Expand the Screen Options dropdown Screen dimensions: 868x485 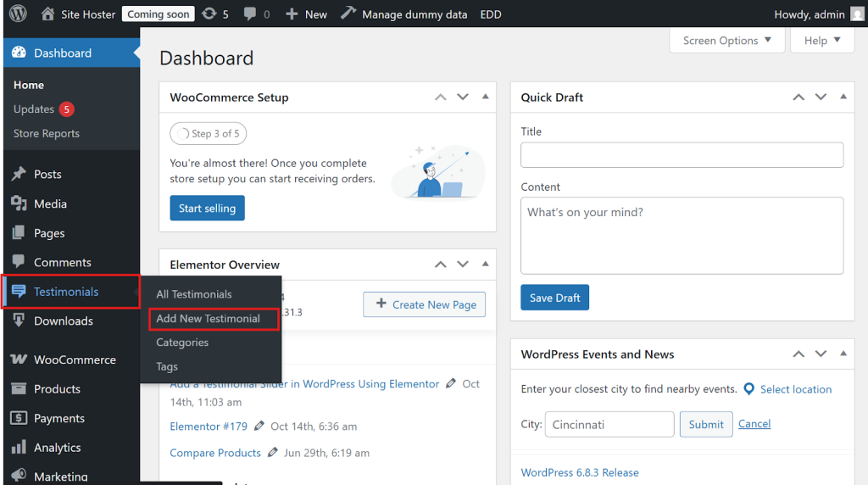pyautogui.click(x=727, y=40)
